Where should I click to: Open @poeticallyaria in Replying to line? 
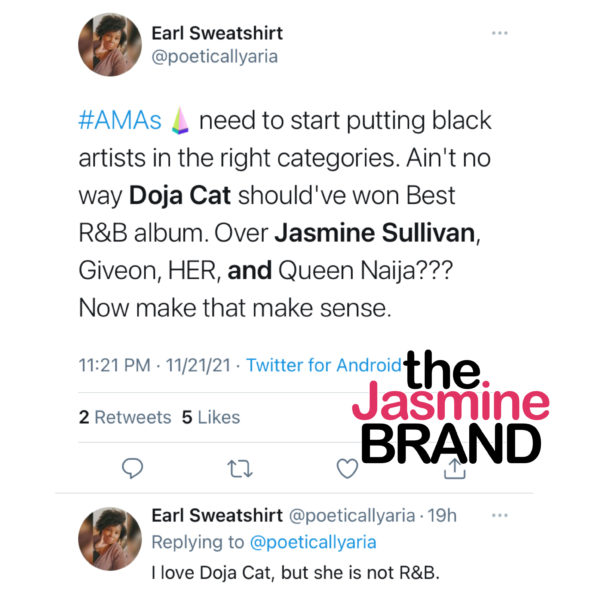pyautogui.click(x=313, y=542)
